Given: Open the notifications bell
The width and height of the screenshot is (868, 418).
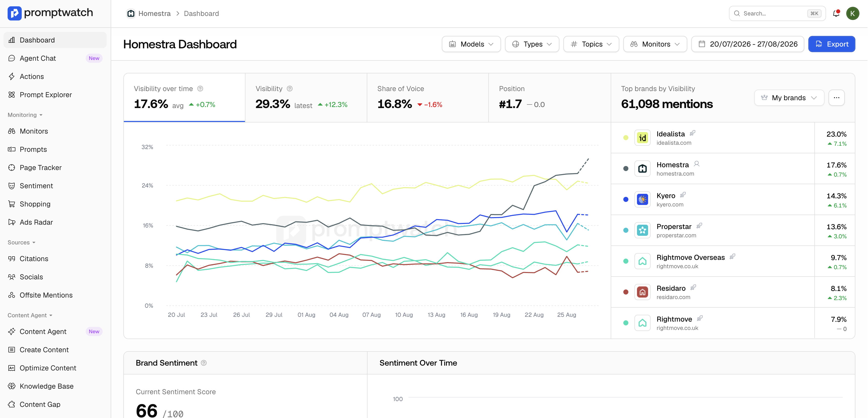Looking at the screenshot, I should [x=836, y=13].
